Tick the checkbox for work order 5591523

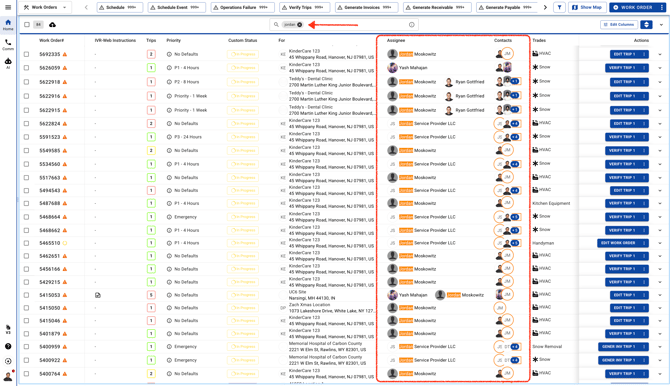click(26, 137)
